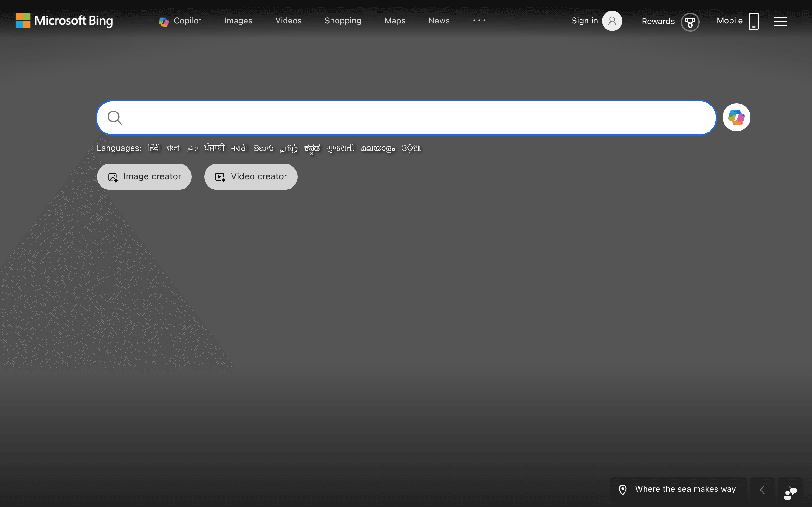Click the Sign in avatar icon
Image resolution: width=812 pixels, height=507 pixels.
click(612, 21)
